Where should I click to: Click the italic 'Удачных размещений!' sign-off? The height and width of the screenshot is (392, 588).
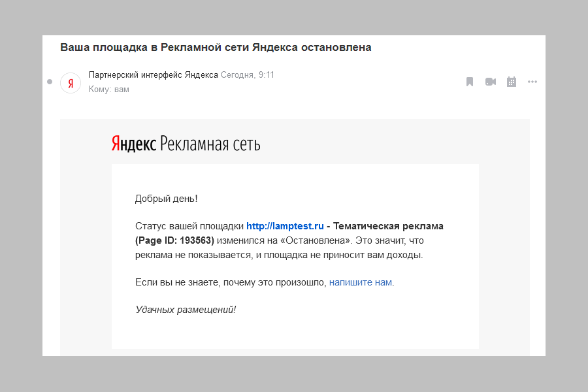point(186,310)
